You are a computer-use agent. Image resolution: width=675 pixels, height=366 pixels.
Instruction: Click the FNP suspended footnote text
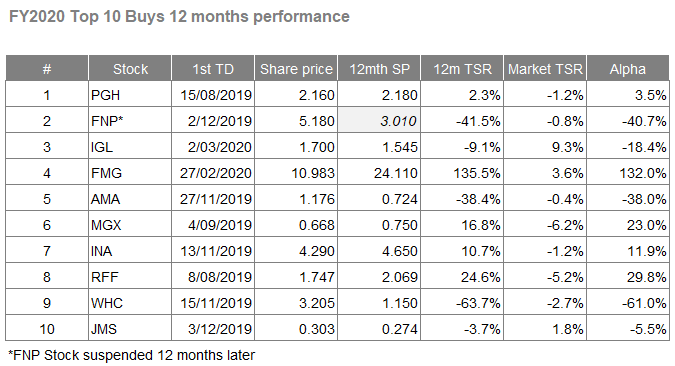click(132, 355)
